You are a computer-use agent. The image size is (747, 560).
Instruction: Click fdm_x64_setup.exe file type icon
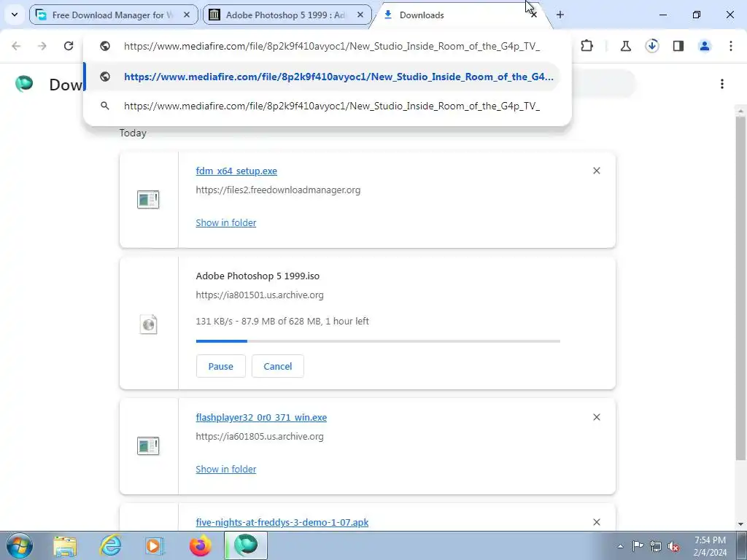point(148,200)
